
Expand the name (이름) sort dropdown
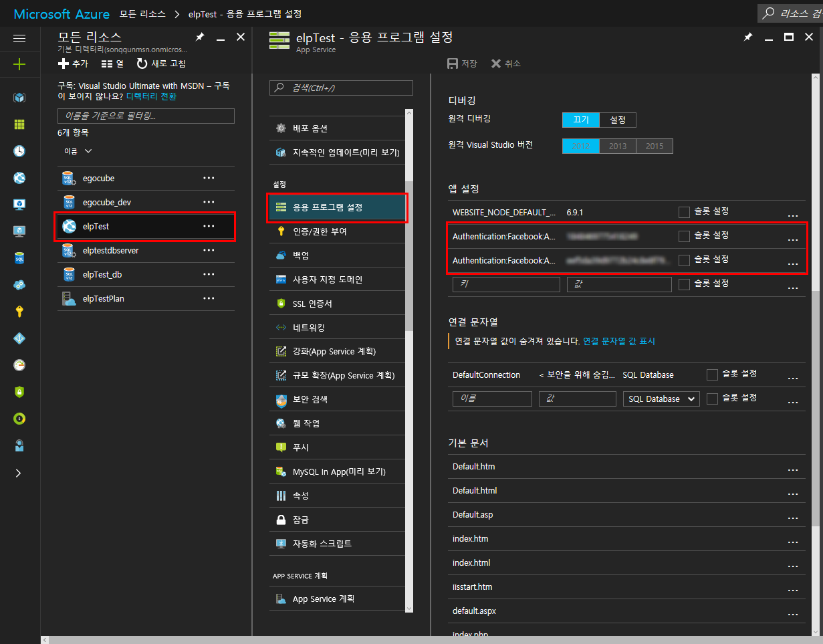point(78,151)
